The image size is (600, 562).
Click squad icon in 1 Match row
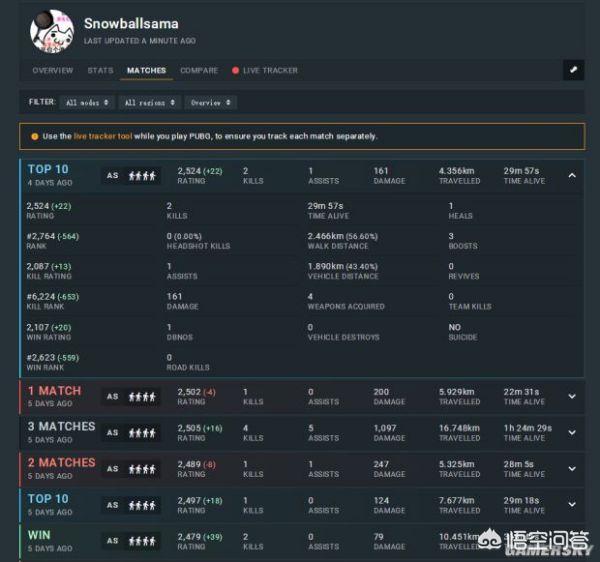142,397
